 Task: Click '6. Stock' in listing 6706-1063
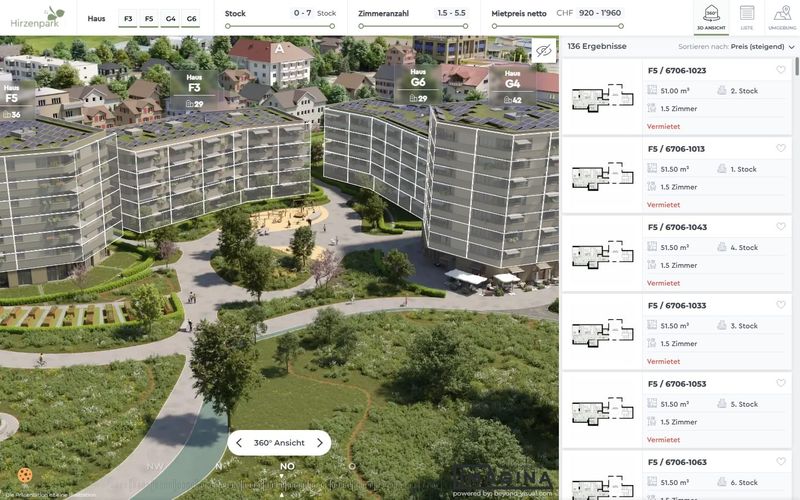(x=744, y=482)
